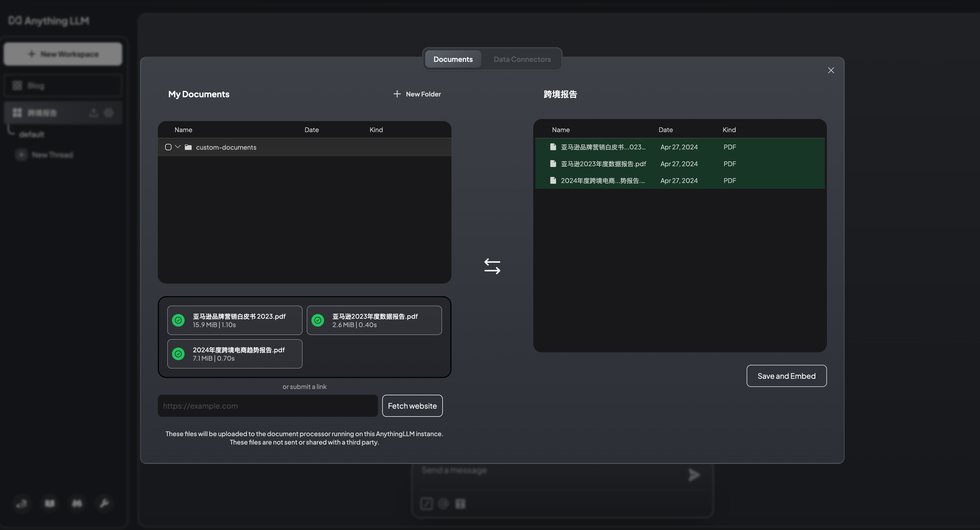Click the first icon in the sidebar footer
The image size is (980, 530).
[x=22, y=503]
